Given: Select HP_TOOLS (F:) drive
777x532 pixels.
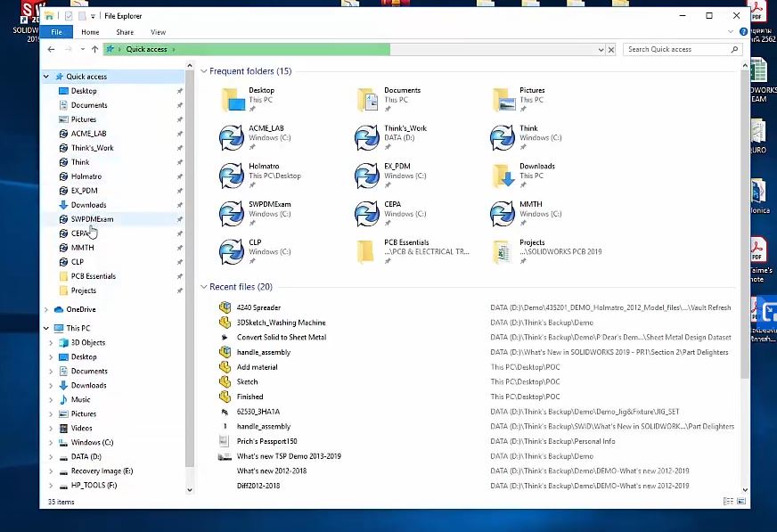Looking at the screenshot, I should [94, 486].
